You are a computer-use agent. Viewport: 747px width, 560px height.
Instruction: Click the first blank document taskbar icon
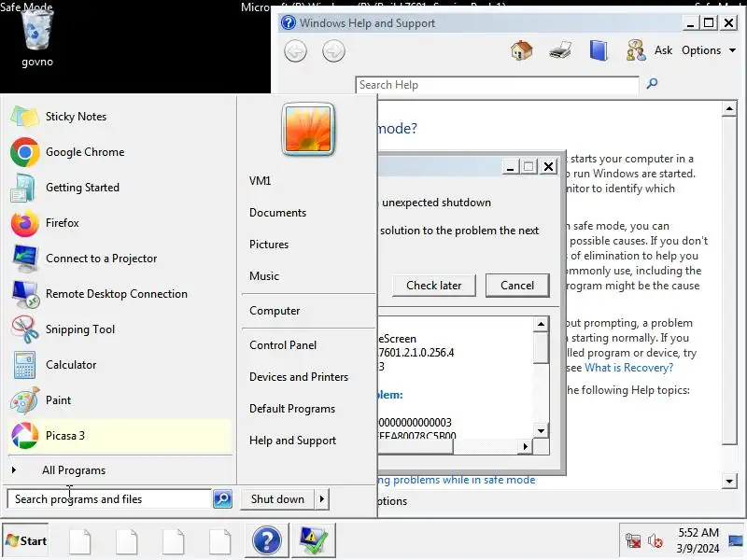click(79, 541)
